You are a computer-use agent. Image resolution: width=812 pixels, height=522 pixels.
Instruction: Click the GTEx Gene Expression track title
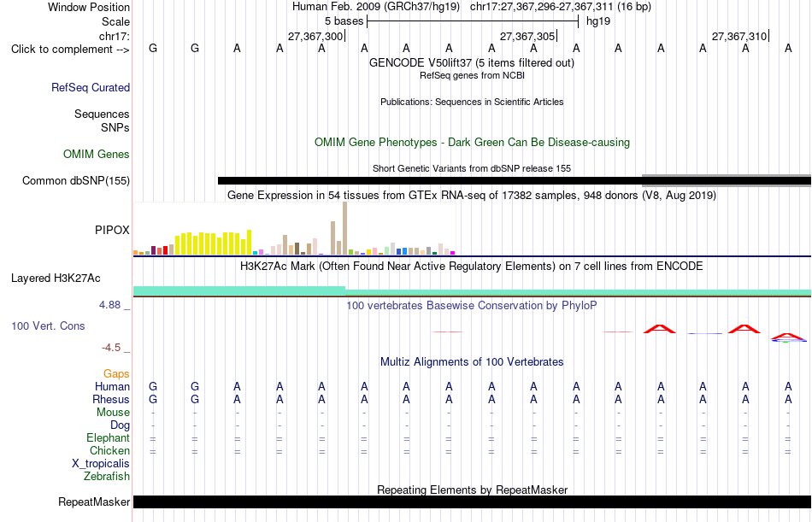pos(472,196)
